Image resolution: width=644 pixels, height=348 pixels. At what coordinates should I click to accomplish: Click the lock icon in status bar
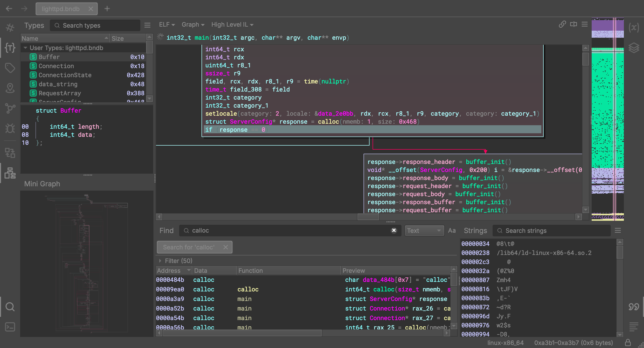click(628, 342)
